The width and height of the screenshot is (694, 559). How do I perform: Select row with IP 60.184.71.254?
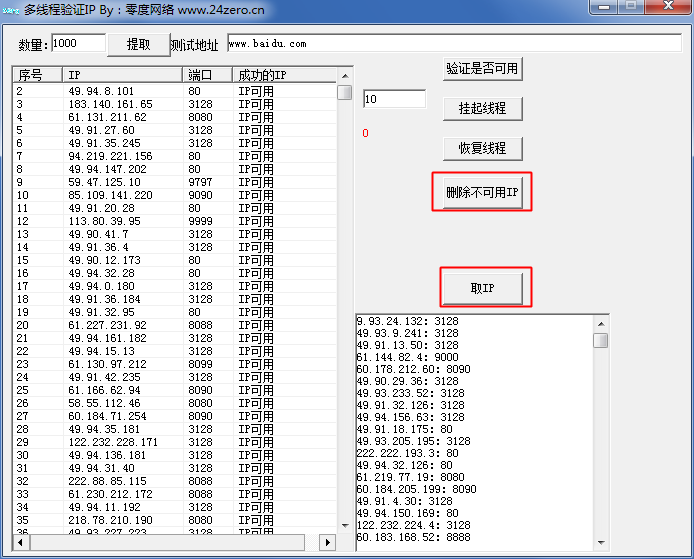(x=175, y=416)
